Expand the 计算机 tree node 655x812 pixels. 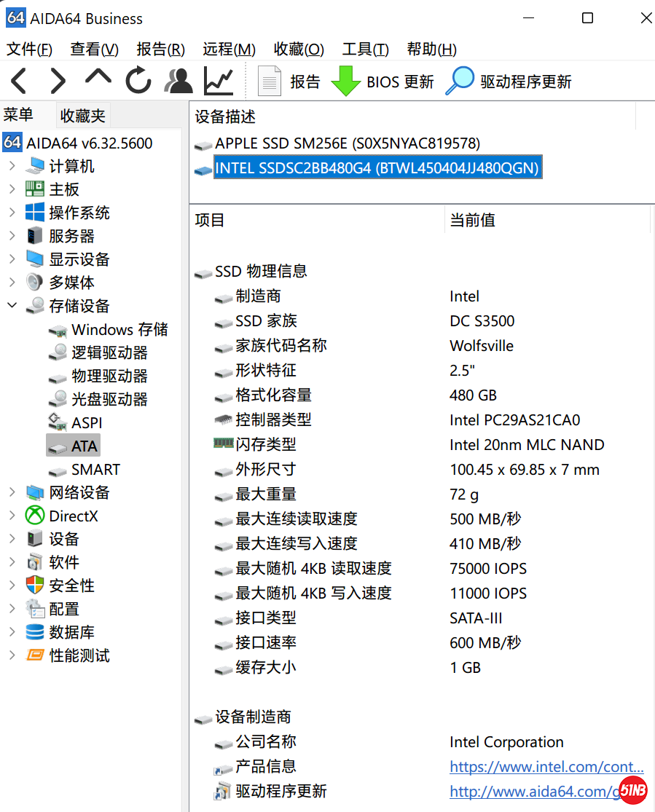pyautogui.click(x=12, y=166)
